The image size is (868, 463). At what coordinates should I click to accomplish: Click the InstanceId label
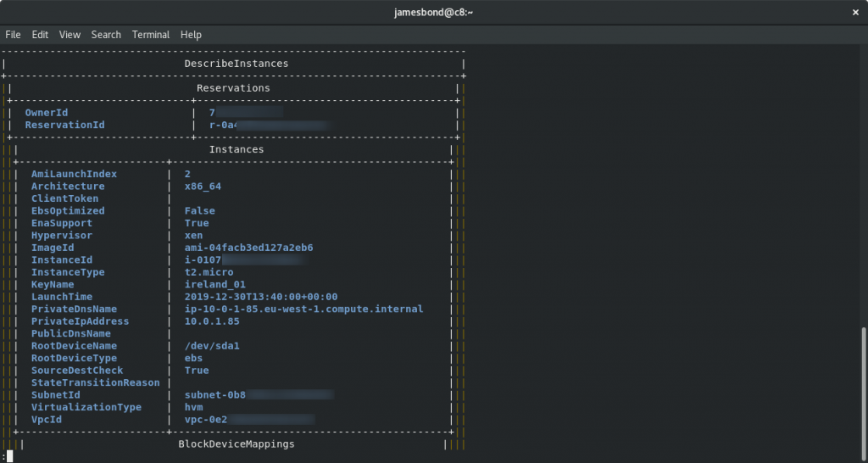point(61,259)
